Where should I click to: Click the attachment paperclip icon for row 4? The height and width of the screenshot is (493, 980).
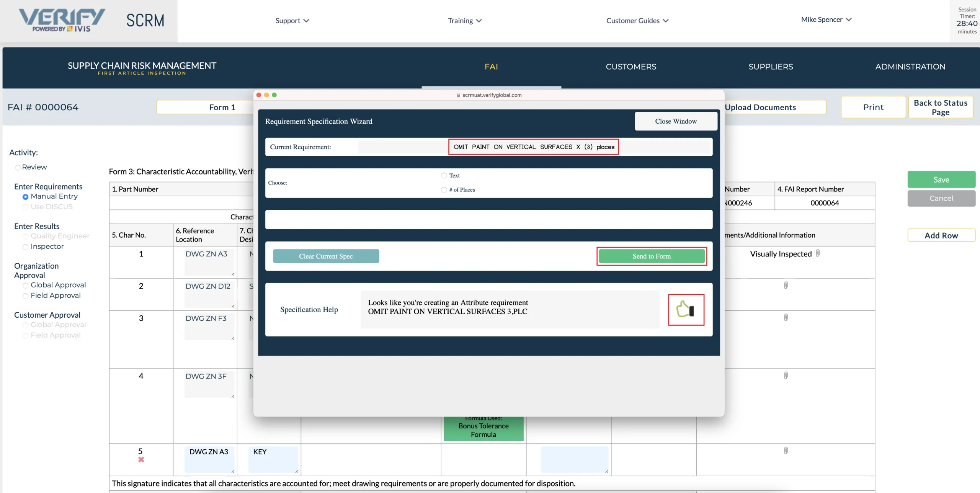[x=786, y=375]
